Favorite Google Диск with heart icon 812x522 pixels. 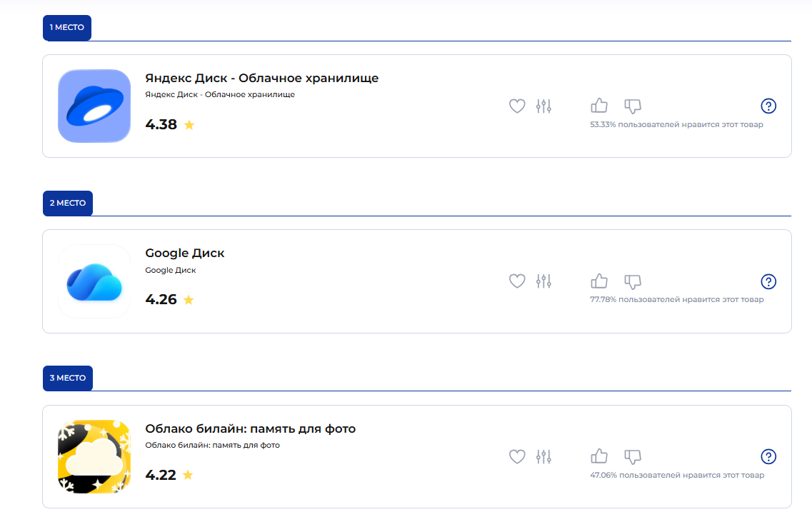[x=517, y=281]
